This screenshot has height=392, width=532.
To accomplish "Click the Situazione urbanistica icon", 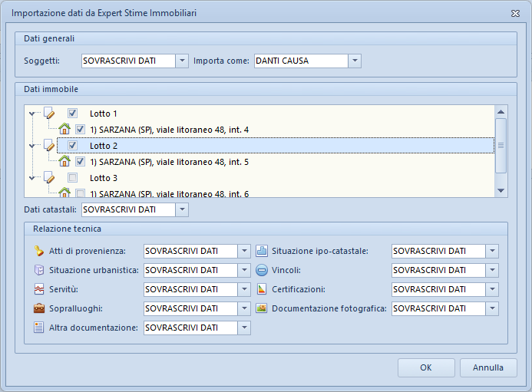I will (x=39, y=270).
